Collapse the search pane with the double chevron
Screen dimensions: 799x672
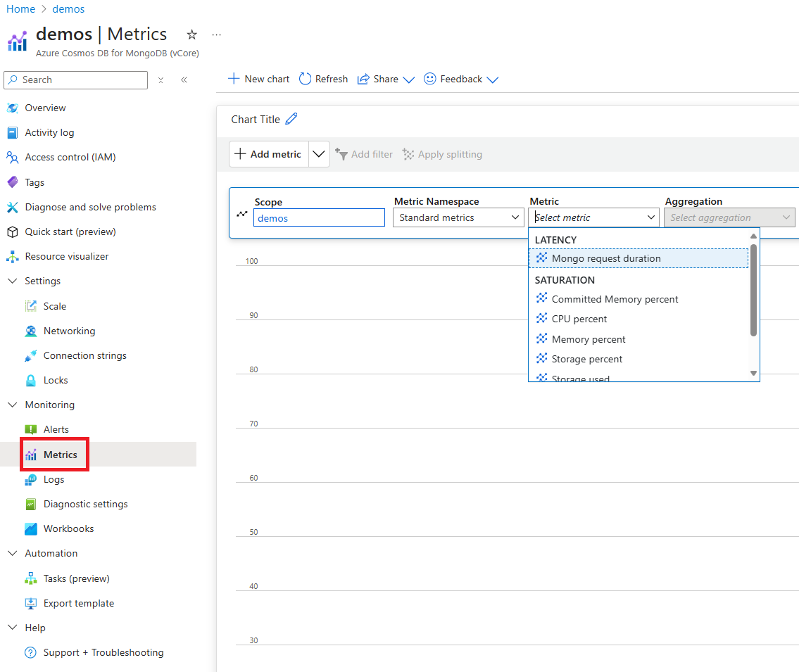point(184,80)
